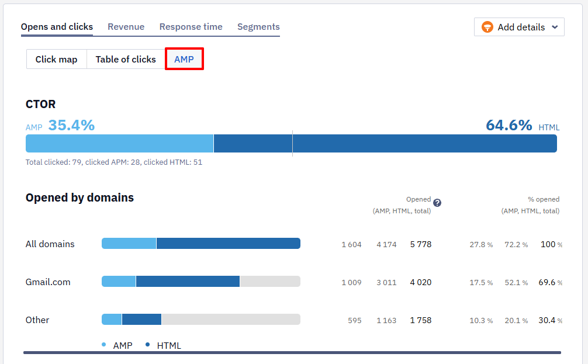Click the Other row AMP bar segment

coord(112,320)
